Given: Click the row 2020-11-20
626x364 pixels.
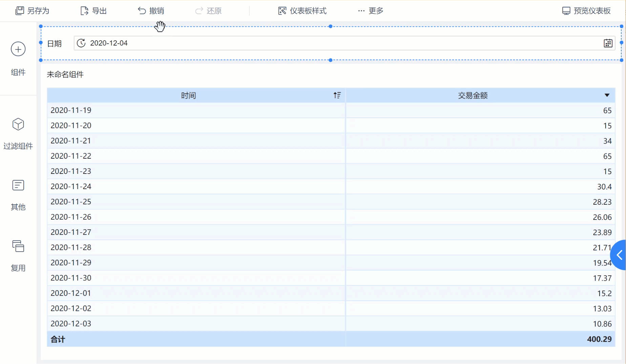Looking at the screenshot, I should point(331,126).
